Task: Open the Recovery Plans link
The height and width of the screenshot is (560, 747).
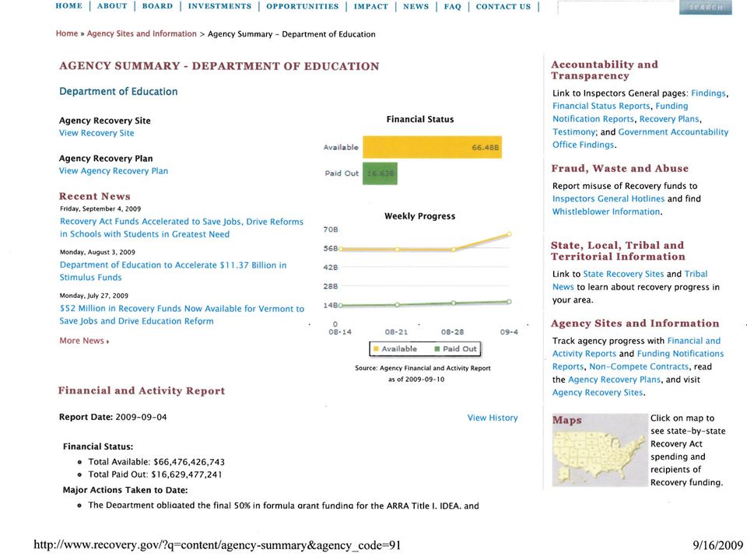Action: (x=669, y=119)
